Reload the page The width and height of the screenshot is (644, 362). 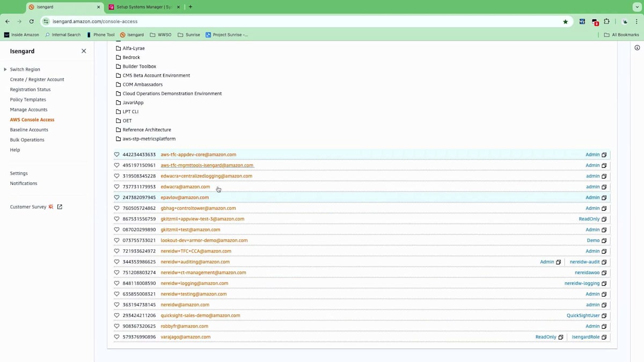point(31,21)
